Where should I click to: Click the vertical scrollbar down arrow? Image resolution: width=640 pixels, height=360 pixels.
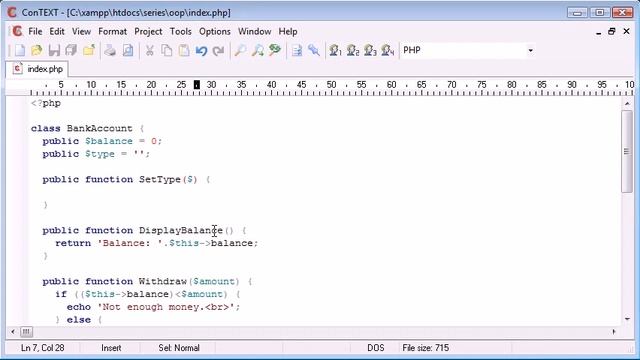coord(627,319)
